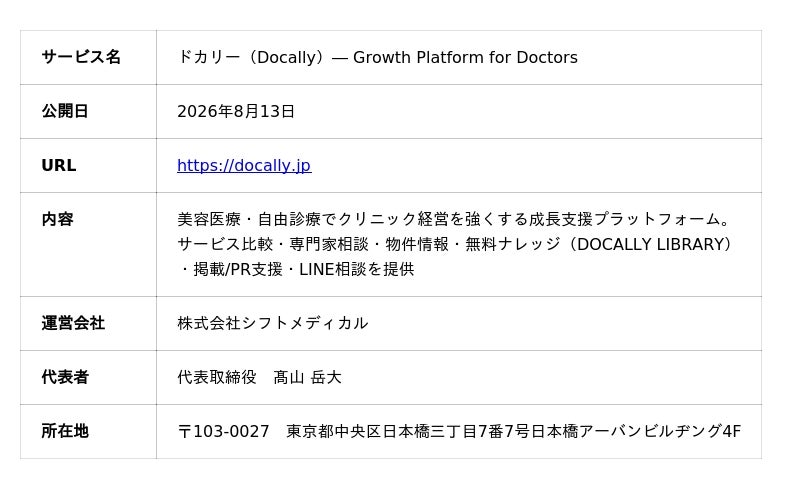Click the 代表者 label cell
The height and width of the screenshot is (489, 800).
(x=88, y=378)
